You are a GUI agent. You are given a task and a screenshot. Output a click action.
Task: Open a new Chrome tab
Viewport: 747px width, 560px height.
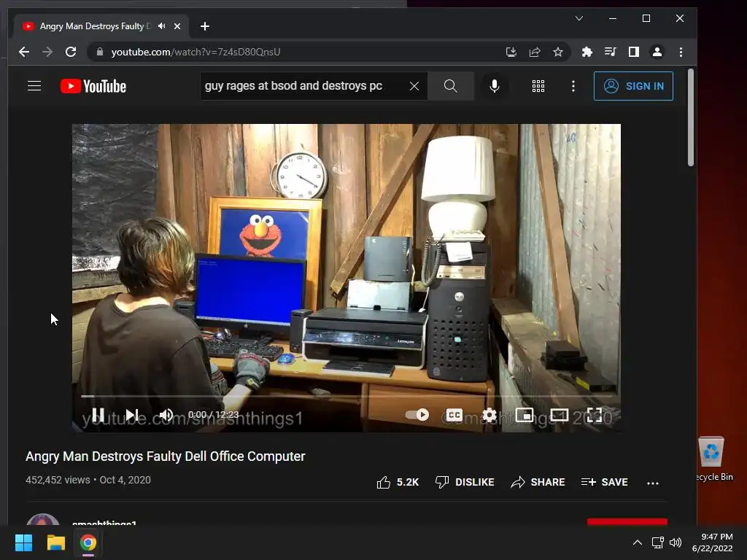click(205, 26)
